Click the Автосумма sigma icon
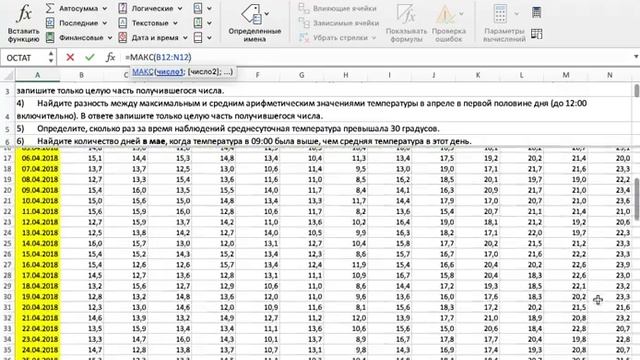This screenshot has height=360, width=640. point(50,8)
